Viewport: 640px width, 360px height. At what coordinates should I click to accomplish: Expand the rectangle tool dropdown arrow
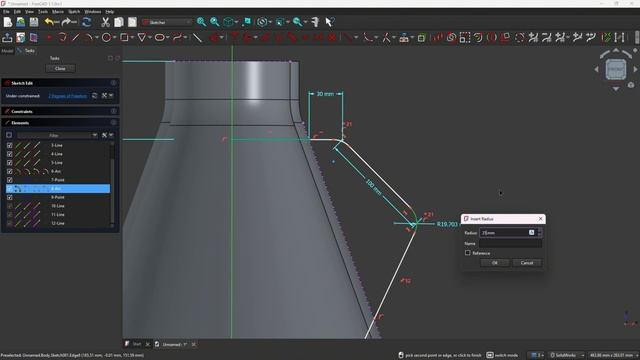pyautogui.click(x=132, y=38)
